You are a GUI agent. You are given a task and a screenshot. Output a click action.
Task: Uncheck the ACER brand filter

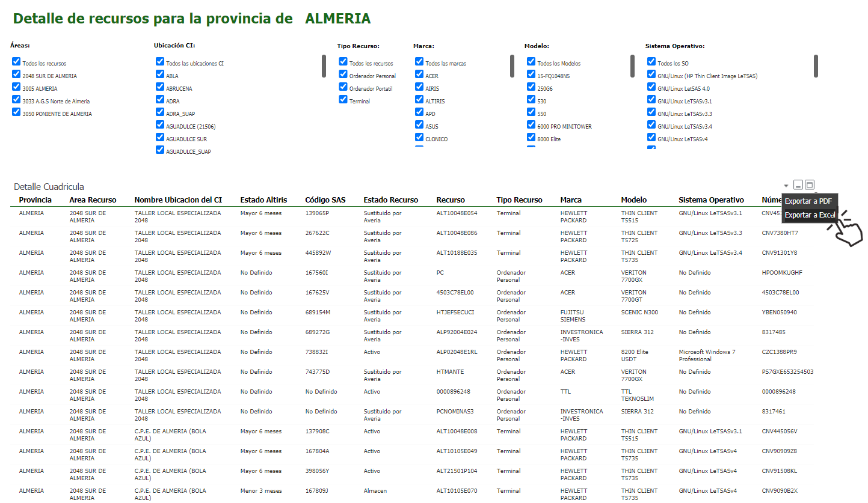point(419,74)
